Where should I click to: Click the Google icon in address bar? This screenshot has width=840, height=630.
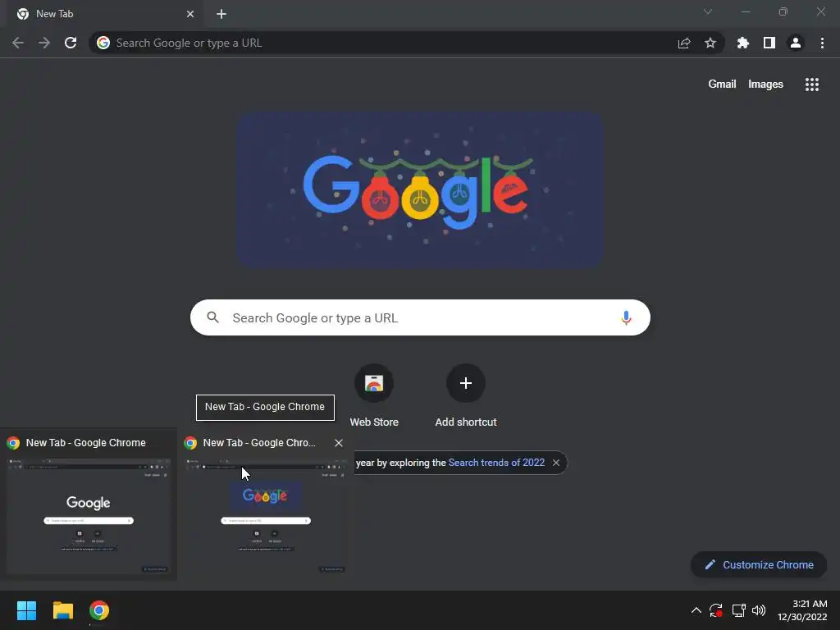pyautogui.click(x=103, y=43)
